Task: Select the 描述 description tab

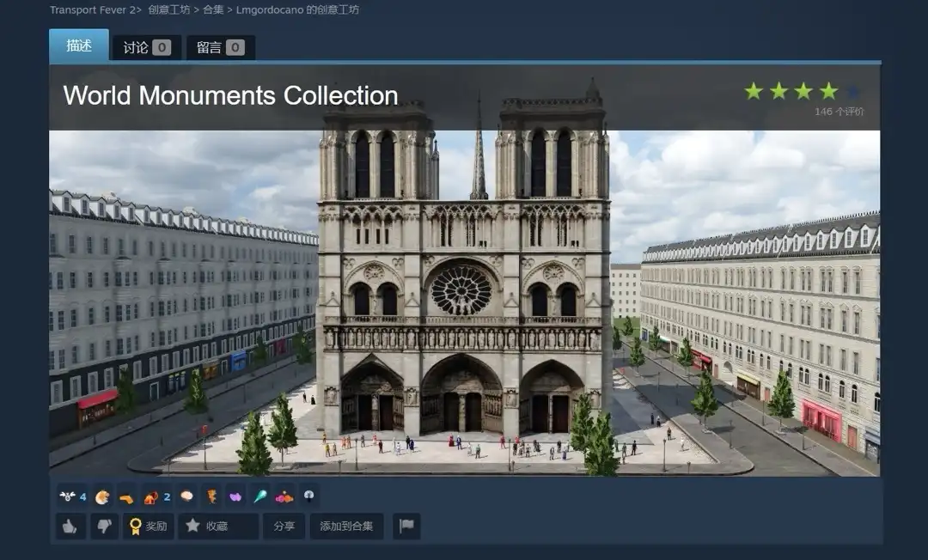Action: click(79, 46)
